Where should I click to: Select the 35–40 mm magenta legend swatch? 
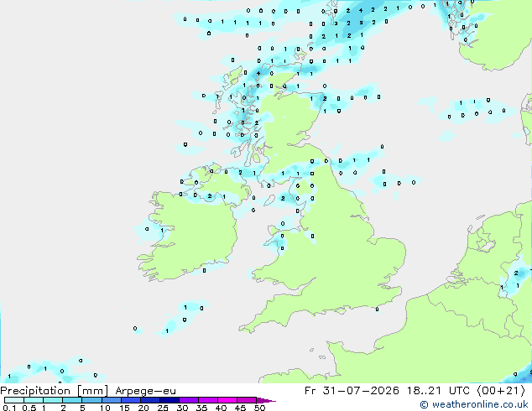click(207, 400)
